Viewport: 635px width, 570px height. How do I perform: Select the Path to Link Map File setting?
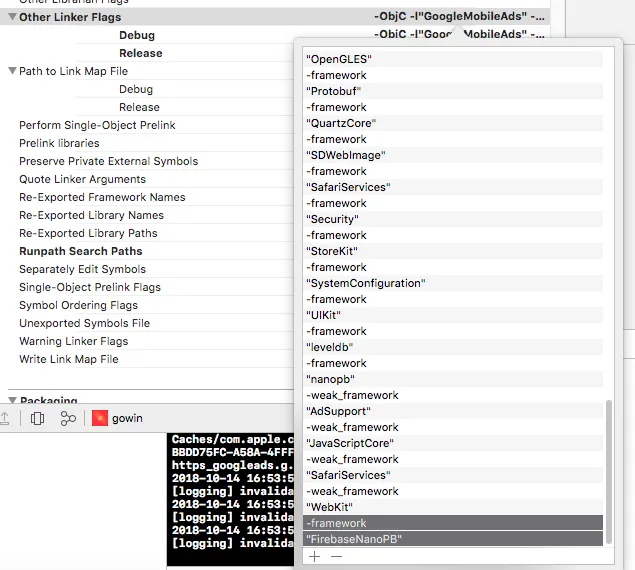(73, 71)
